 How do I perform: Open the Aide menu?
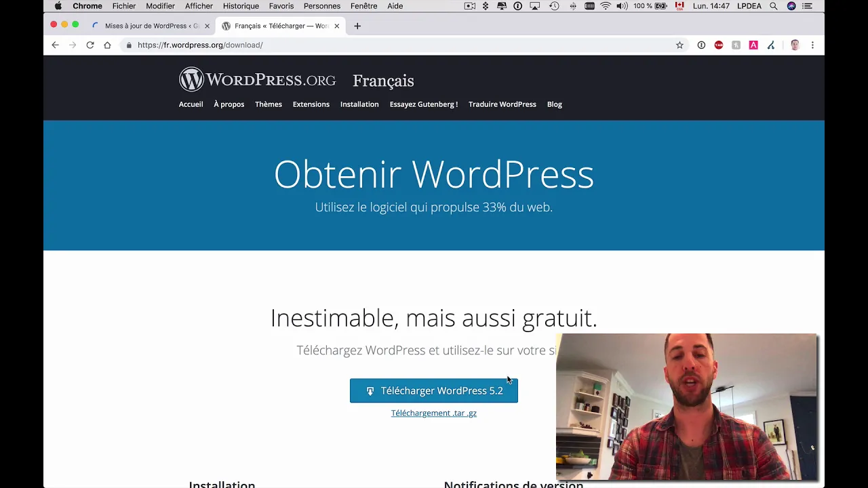tap(395, 6)
